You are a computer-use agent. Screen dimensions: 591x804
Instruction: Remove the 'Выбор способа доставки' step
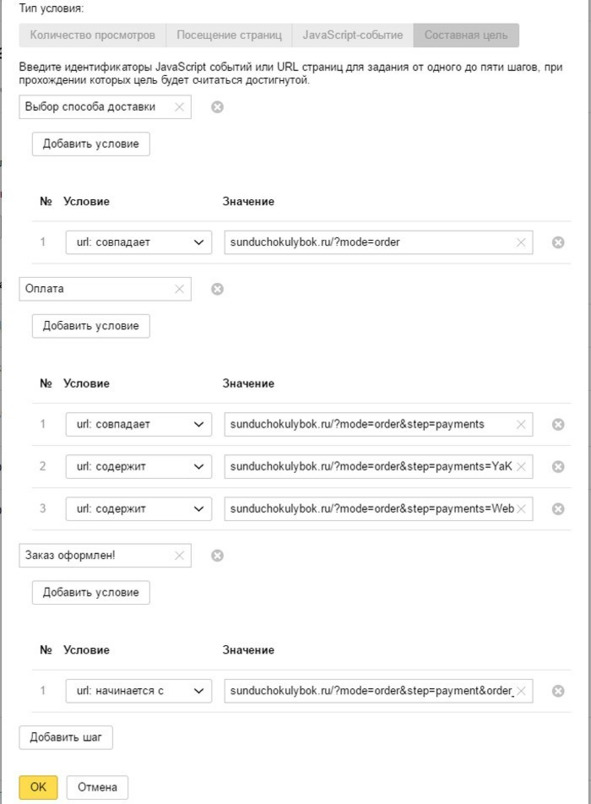(x=217, y=107)
